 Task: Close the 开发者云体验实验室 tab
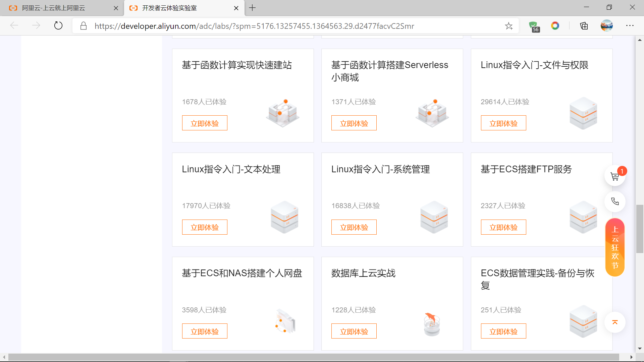(x=236, y=8)
